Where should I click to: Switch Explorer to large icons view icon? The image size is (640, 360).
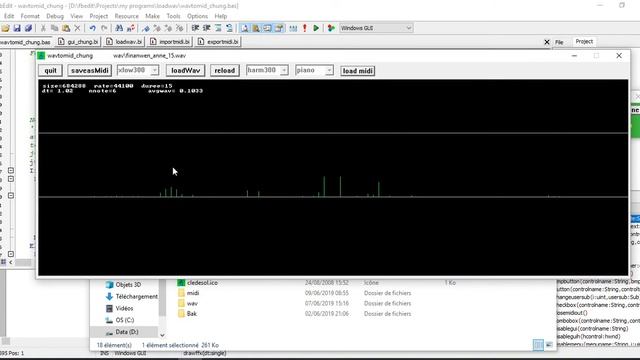[x=549, y=345]
